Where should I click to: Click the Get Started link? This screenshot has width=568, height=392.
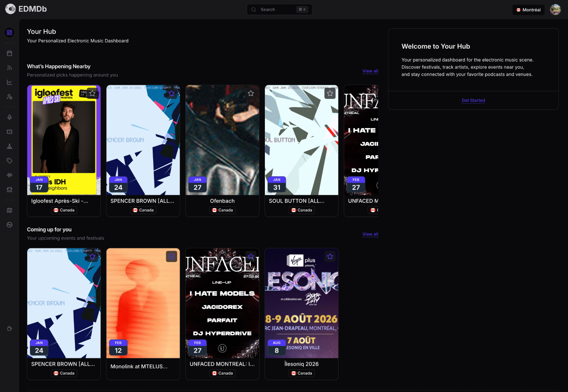tap(473, 100)
